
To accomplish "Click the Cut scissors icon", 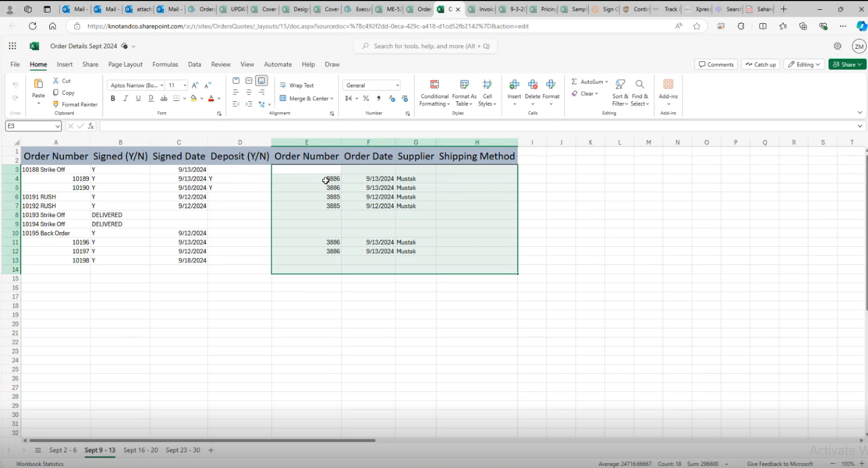I will (56, 80).
